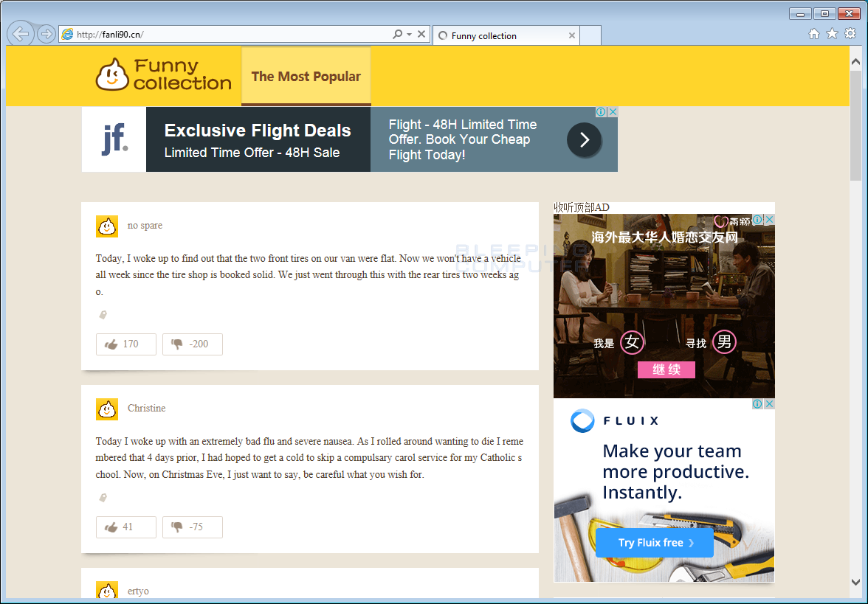Select the 男 option in dating ad
The width and height of the screenshot is (868, 604).
click(x=724, y=342)
